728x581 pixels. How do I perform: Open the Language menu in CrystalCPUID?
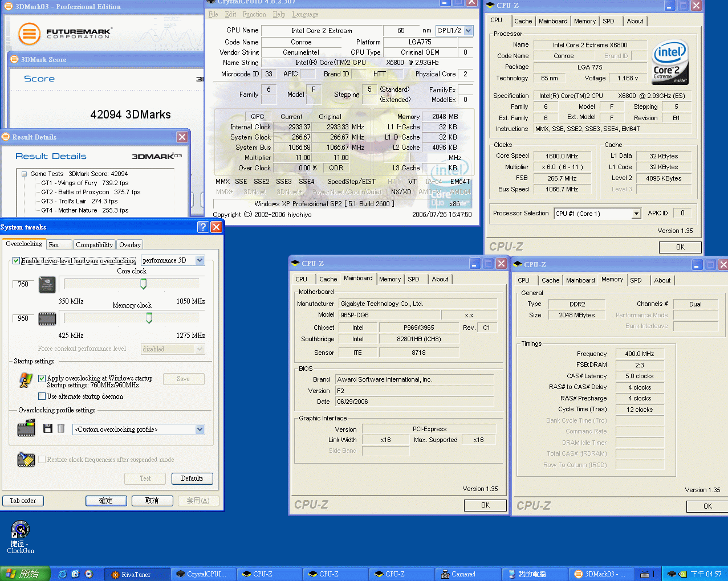pyautogui.click(x=305, y=14)
